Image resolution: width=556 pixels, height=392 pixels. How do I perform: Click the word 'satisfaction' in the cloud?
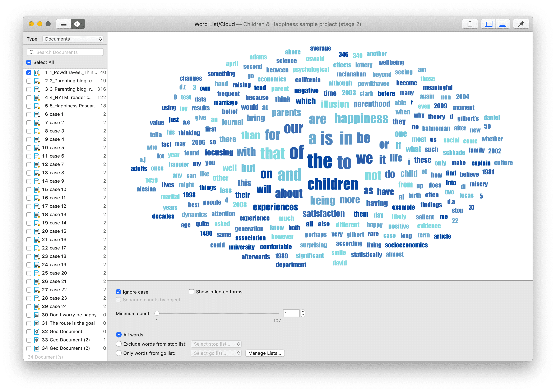[x=324, y=214]
